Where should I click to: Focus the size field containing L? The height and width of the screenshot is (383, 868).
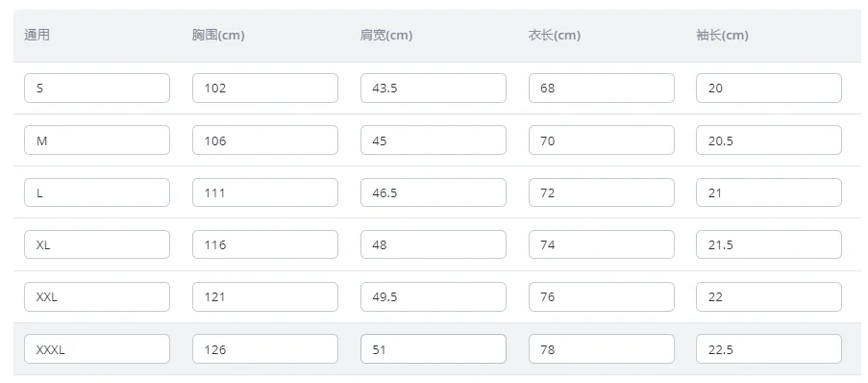tap(97, 192)
